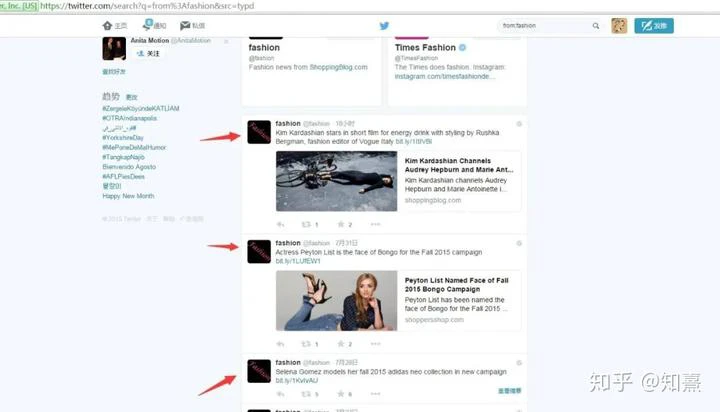The image size is (720, 412).
Task: Open corner menu icon on Peyton List tweet
Action: pos(519,243)
